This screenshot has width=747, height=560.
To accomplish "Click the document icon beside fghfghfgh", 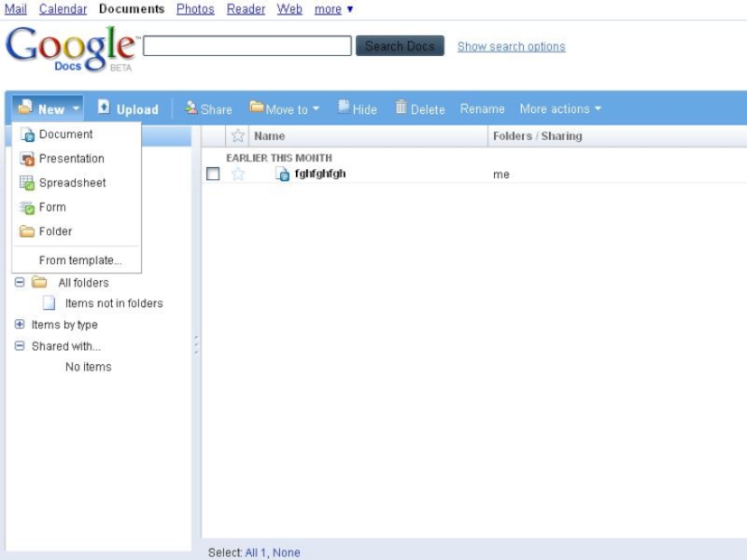I will 283,175.
